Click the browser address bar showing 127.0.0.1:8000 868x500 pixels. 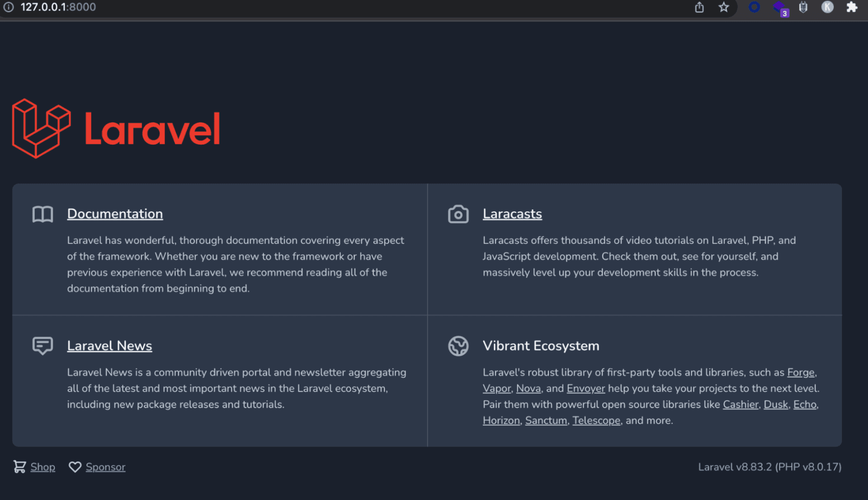click(x=59, y=7)
